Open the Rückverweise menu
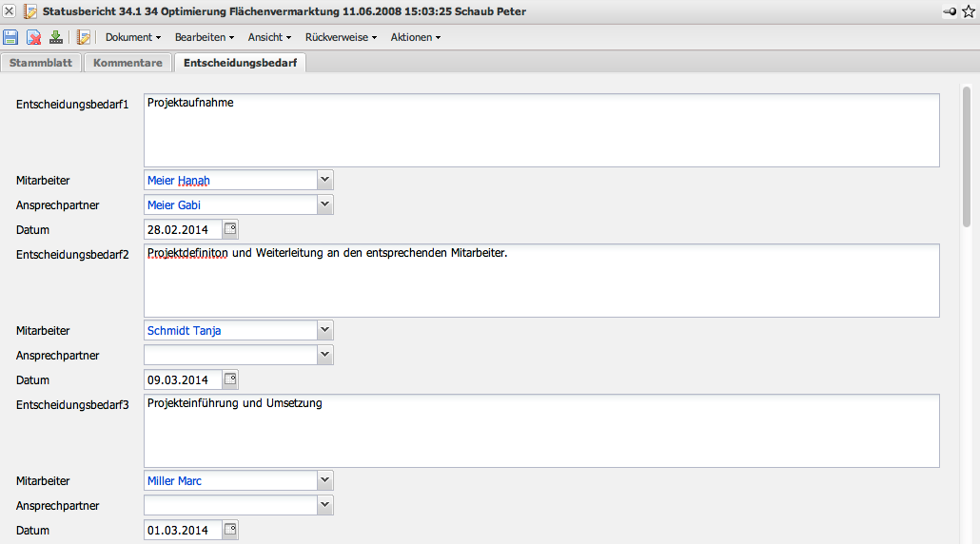980x544 pixels. [x=341, y=37]
